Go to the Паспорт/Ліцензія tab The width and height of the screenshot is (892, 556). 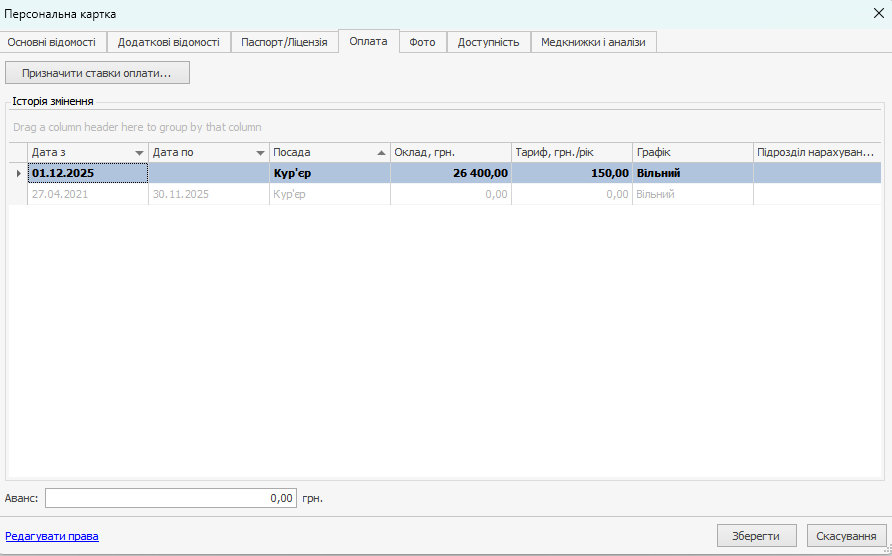point(284,42)
